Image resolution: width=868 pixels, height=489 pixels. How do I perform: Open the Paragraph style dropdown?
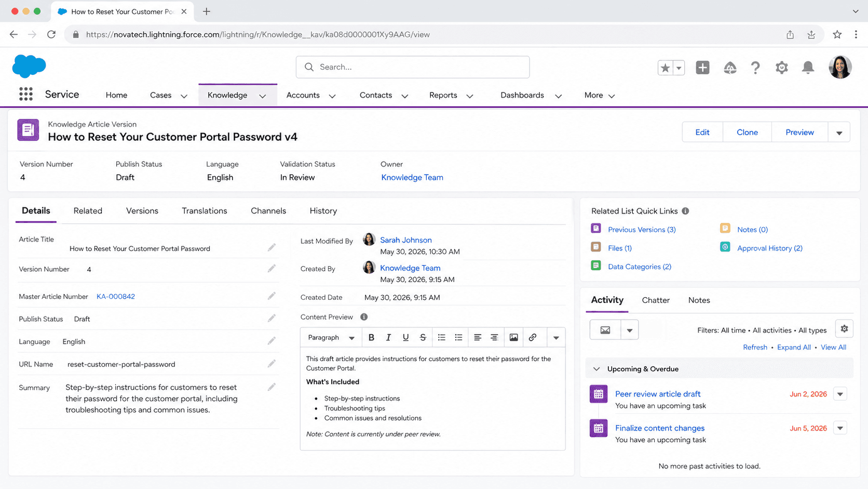331,337
